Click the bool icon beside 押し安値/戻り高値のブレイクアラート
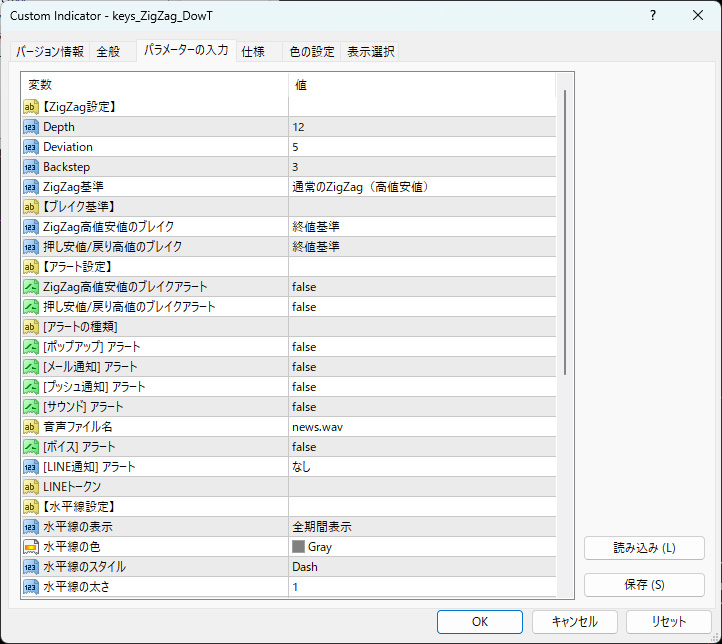Viewport: 722px width, 644px height. pos(30,307)
